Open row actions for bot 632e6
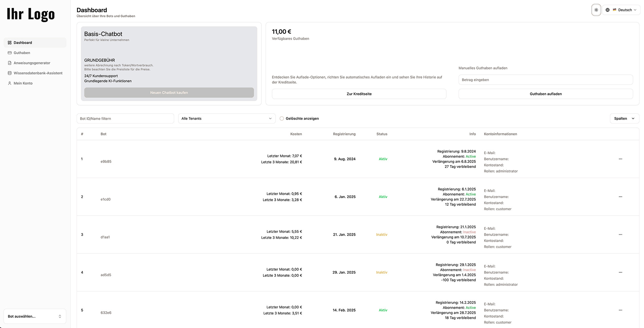 click(620, 310)
